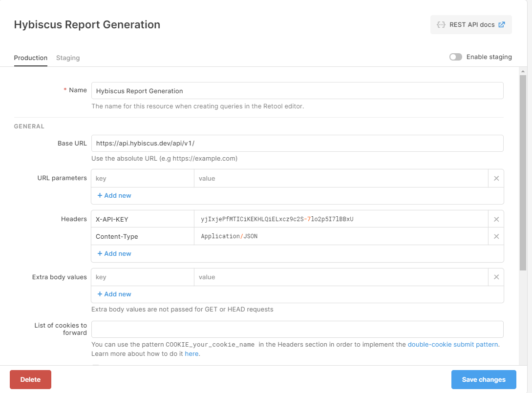Add new URL parameter
The height and width of the screenshot is (393, 532).
pyautogui.click(x=114, y=196)
